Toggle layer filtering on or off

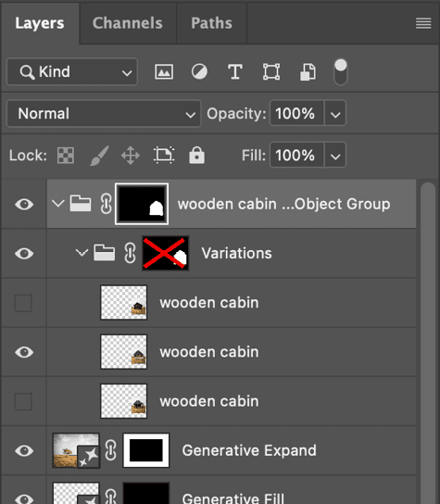(x=340, y=71)
